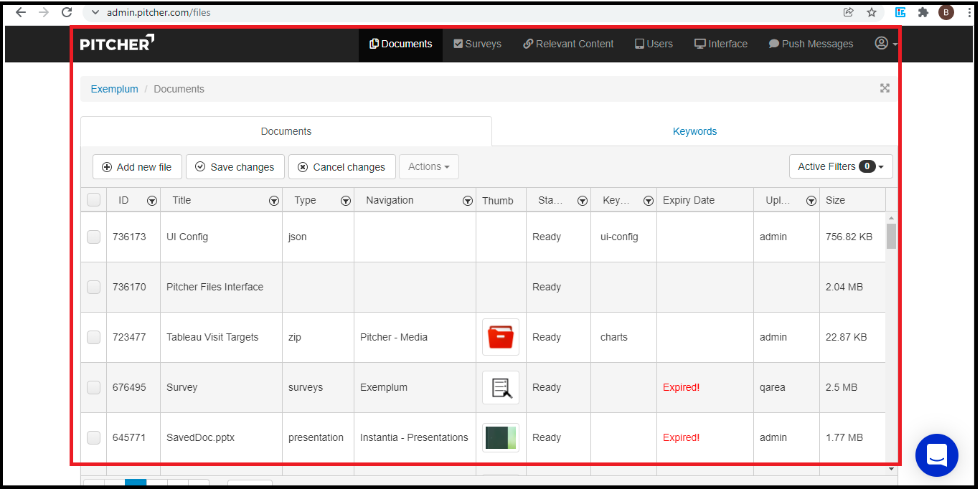980x489 pixels.
Task: Open Surveys in top navigation
Action: (477, 44)
